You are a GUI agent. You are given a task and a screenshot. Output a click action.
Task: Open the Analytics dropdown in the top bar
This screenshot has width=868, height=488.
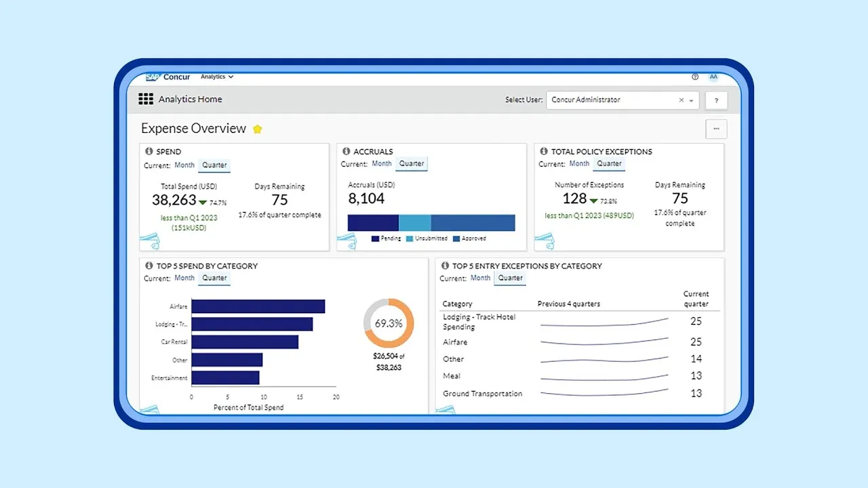click(x=216, y=77)
